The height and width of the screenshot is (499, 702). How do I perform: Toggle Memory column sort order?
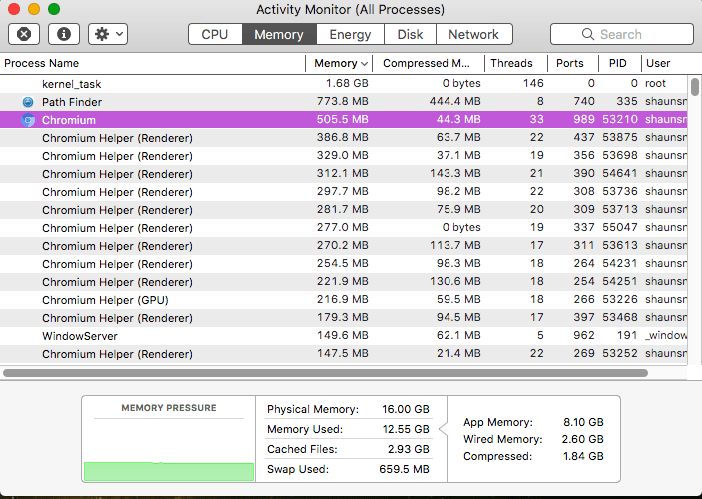click(339, 64)
